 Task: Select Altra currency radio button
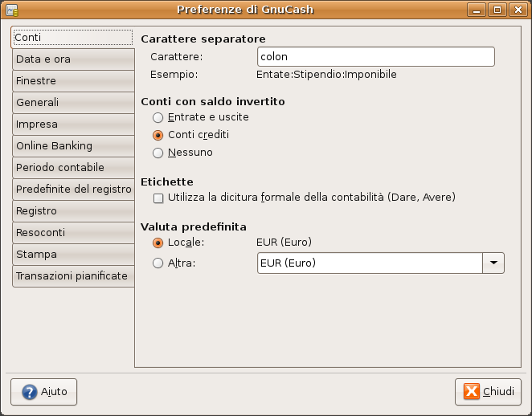pos(158,263)
